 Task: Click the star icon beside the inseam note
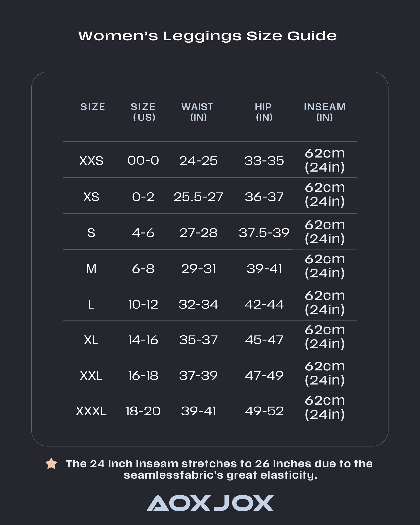click(51, 463)
